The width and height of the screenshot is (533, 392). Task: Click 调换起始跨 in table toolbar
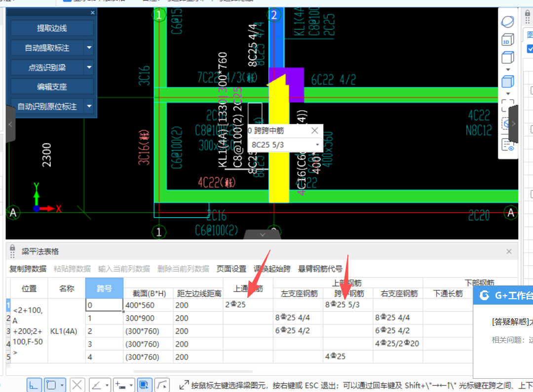(272, 269)
